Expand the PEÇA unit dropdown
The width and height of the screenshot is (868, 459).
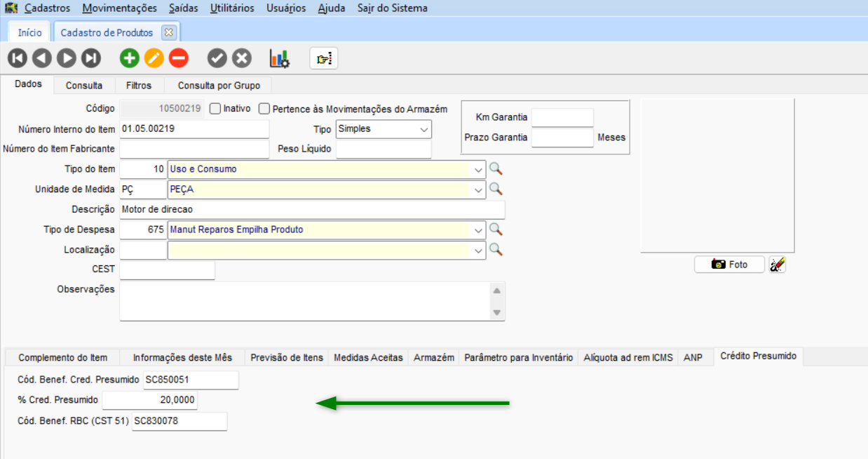pos(478,189)
